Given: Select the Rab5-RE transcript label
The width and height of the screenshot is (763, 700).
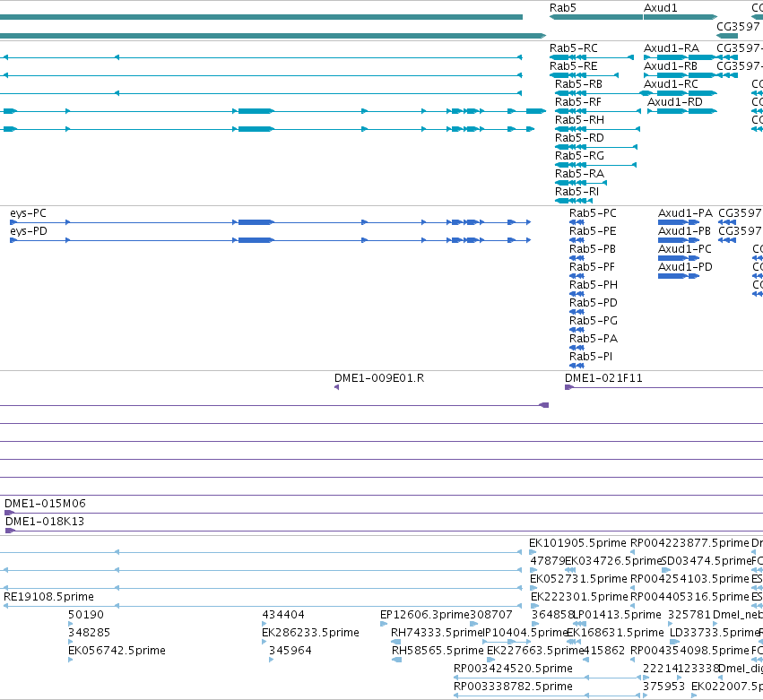Looking at the screenshot, I should pyautogui.click(x=573, y=66).
